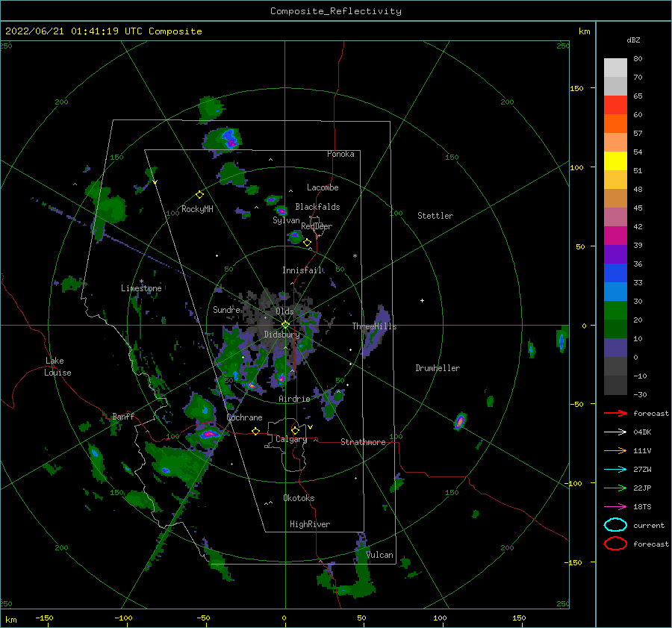The height and width of the screenshot is (628, 672).
Task: Click the magenta storm core west of Cochrane
Action: point(209,435)
